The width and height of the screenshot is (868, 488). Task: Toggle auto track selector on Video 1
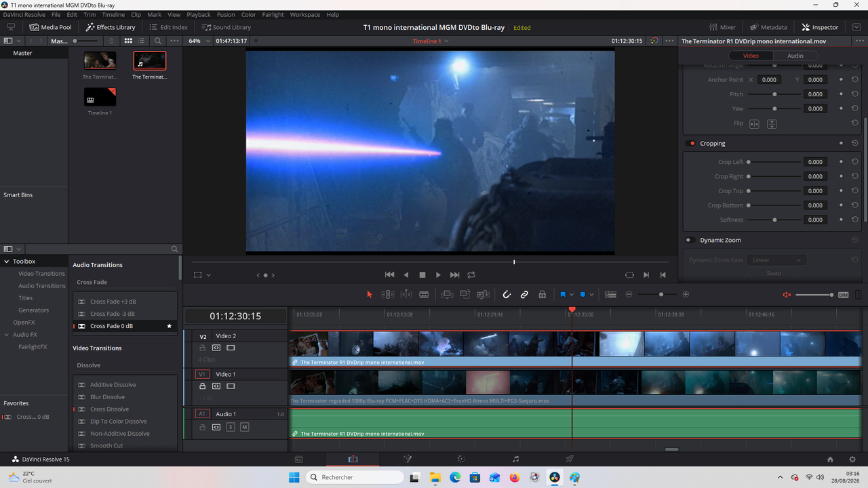point(216,386)
